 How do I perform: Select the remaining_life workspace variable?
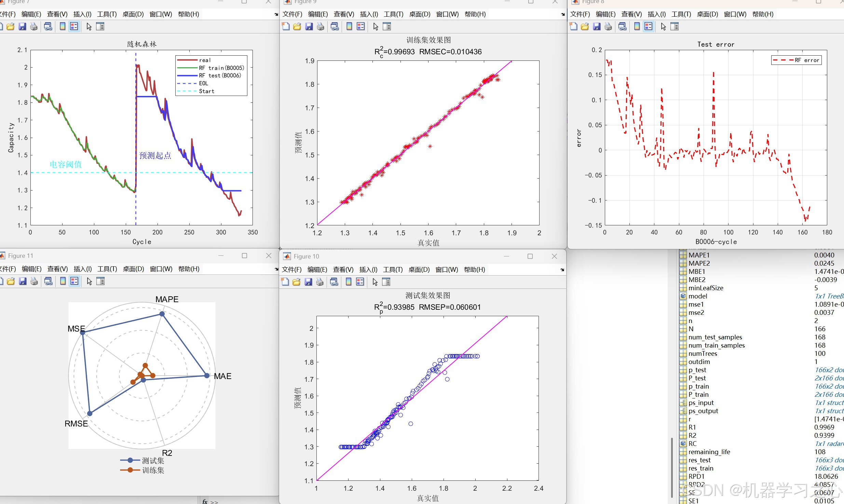pyautogui.click(x=709, y=452)
